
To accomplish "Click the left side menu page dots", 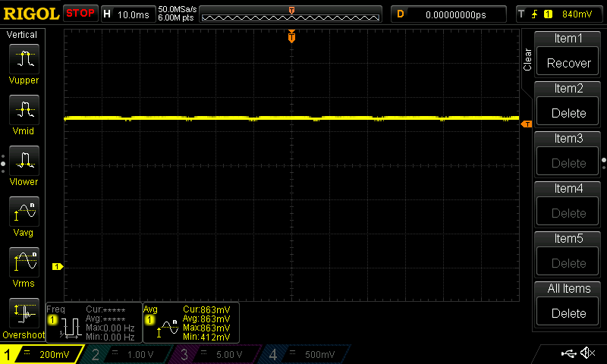I will pyautogui.click(x=3, y=164).
